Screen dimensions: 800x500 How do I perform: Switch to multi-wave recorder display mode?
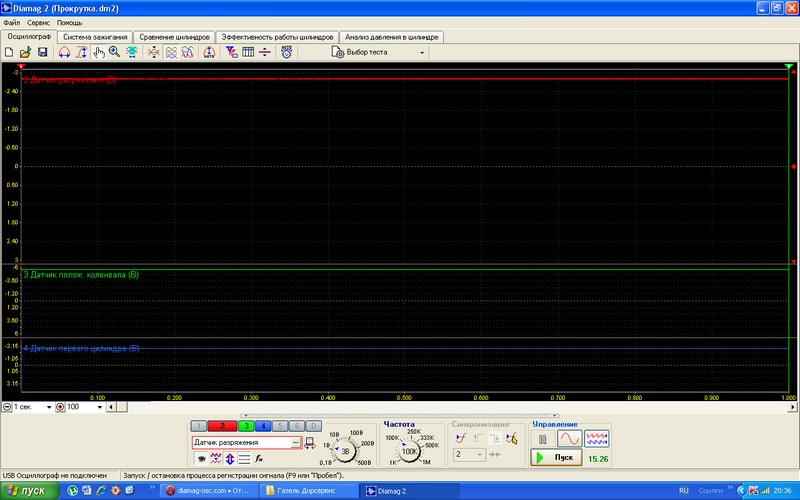click(596, 439)
